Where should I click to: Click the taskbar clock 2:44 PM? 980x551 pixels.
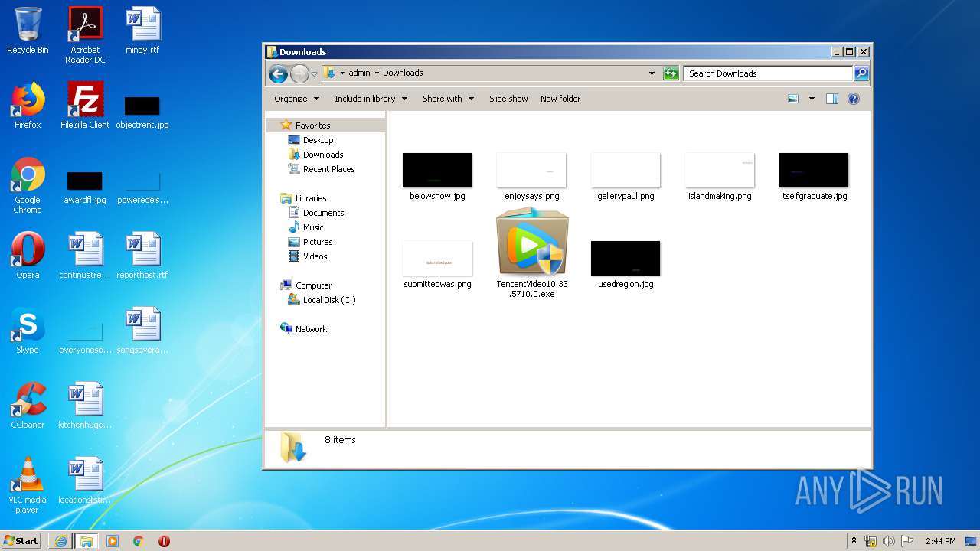(x=940, y=541)
